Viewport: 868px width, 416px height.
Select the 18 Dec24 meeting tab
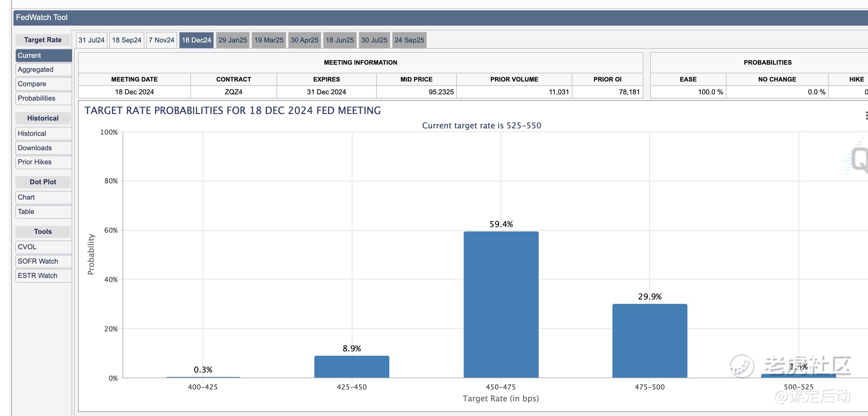(197, 40)
